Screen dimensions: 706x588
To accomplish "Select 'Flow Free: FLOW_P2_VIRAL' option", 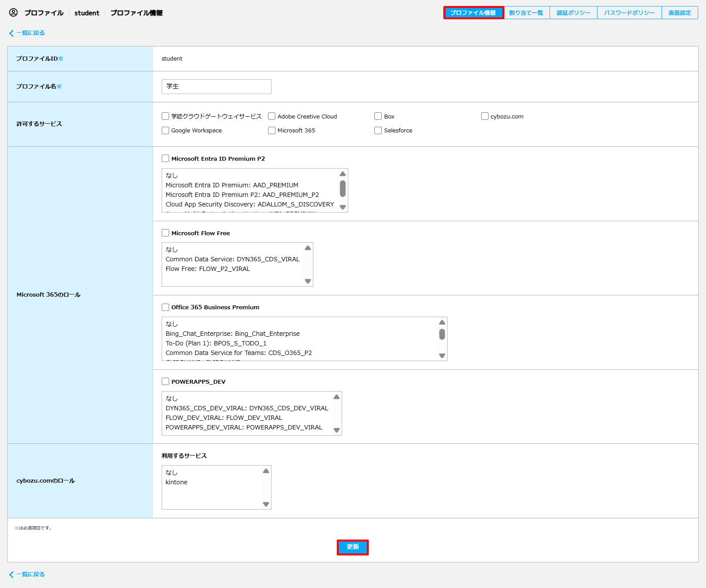I will pos(208,269).
